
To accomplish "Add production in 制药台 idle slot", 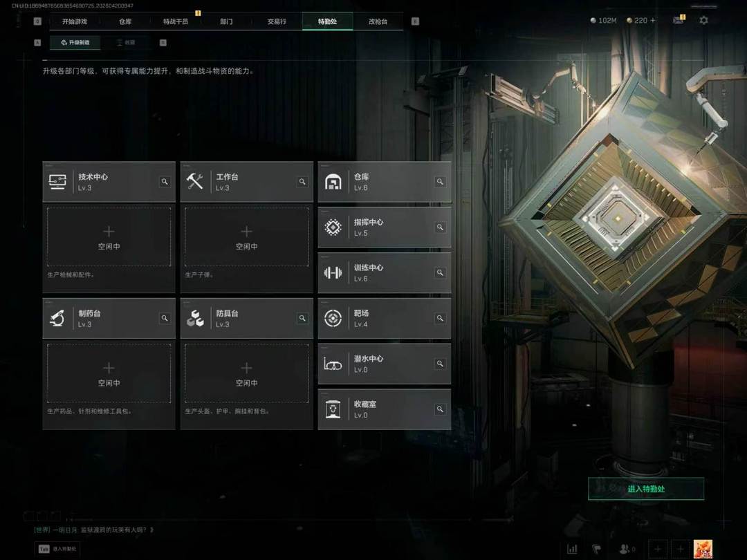I will [109, 373].
